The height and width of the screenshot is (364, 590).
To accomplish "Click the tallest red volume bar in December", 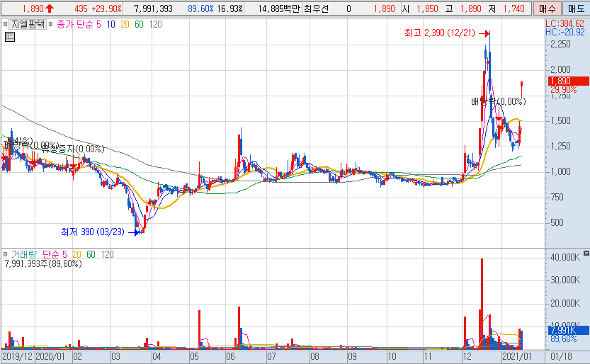I will (x=482, y=304).
